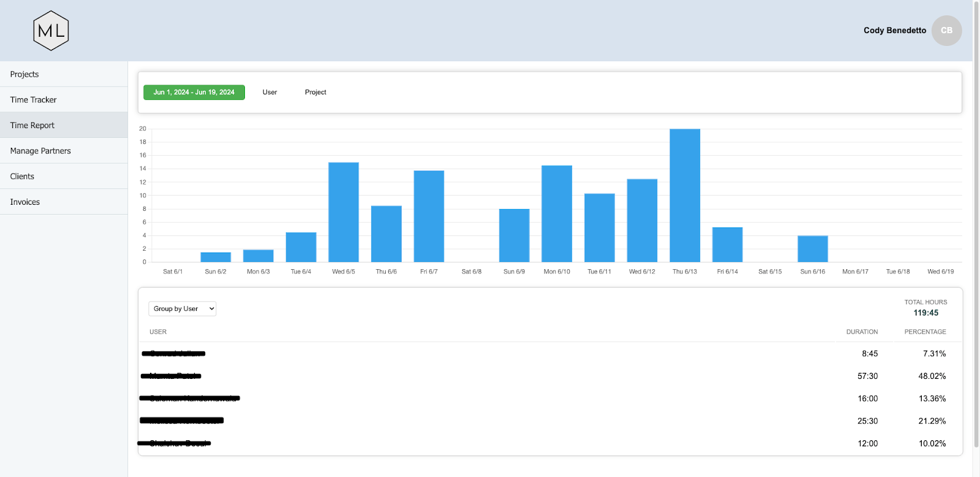Click the Sat 6/1 axis label
The image size is (980, 477).
(x=173, y=272)
